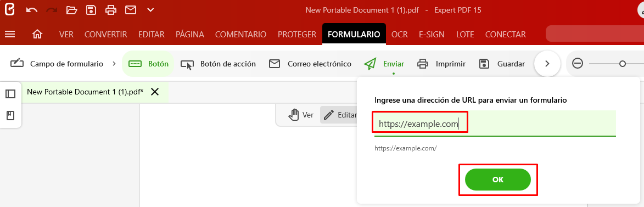Viewport: 644px width, 207px height.
Task: Switch to the E-SIGN tab
Action: coord(432,35)
